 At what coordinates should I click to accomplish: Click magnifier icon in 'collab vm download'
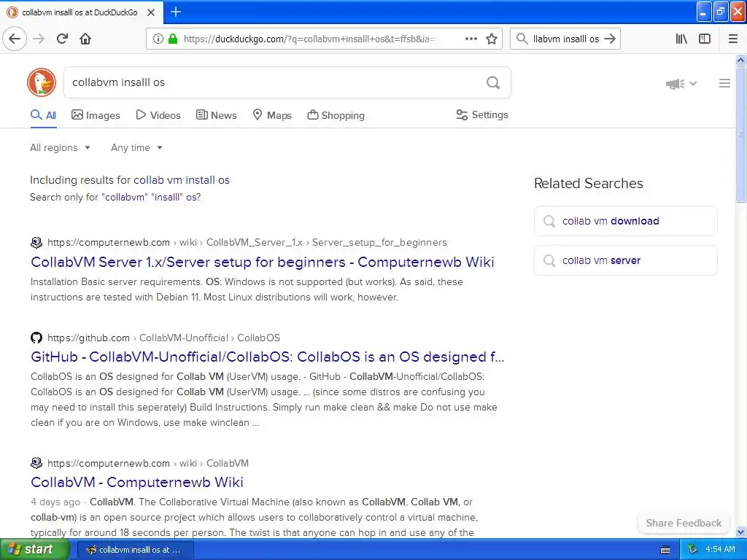(x=549, y=221)
